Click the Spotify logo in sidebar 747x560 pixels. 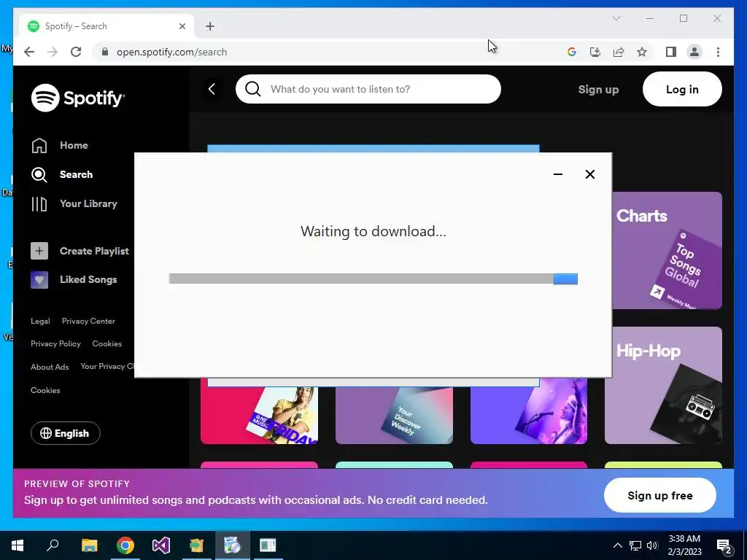click(78, 98)
